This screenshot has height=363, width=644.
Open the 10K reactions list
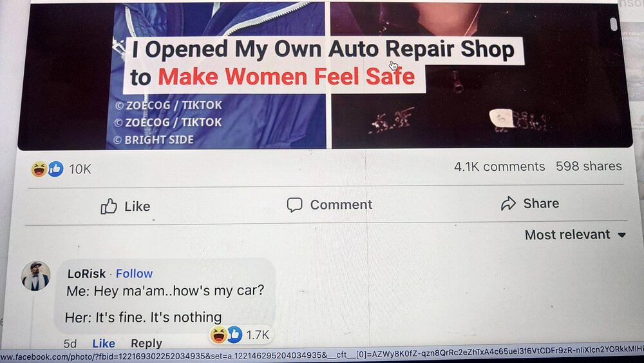click(x=80, y=169)
